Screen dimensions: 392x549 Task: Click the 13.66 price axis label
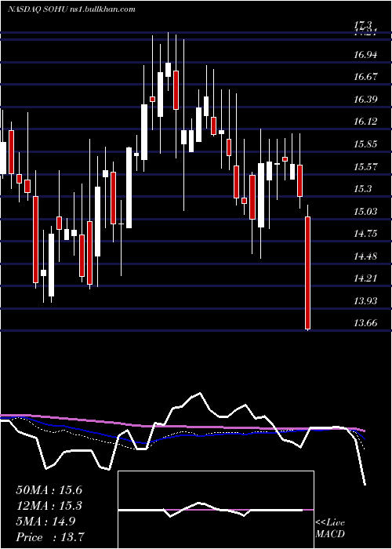tap(365, 323)
